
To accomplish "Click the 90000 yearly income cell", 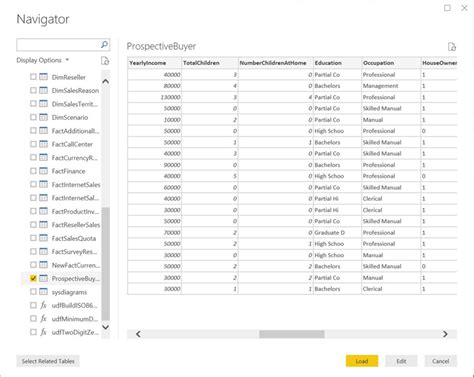I will coord(154,165).
